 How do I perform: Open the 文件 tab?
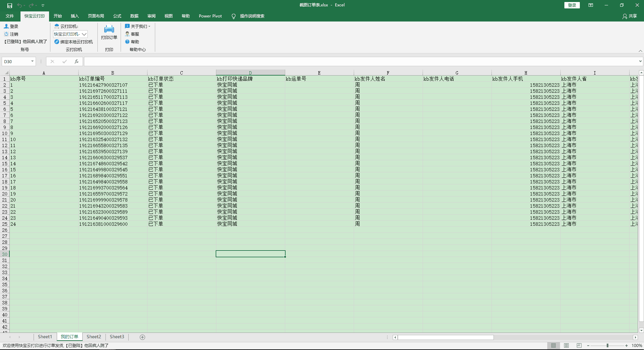(10, 16)
